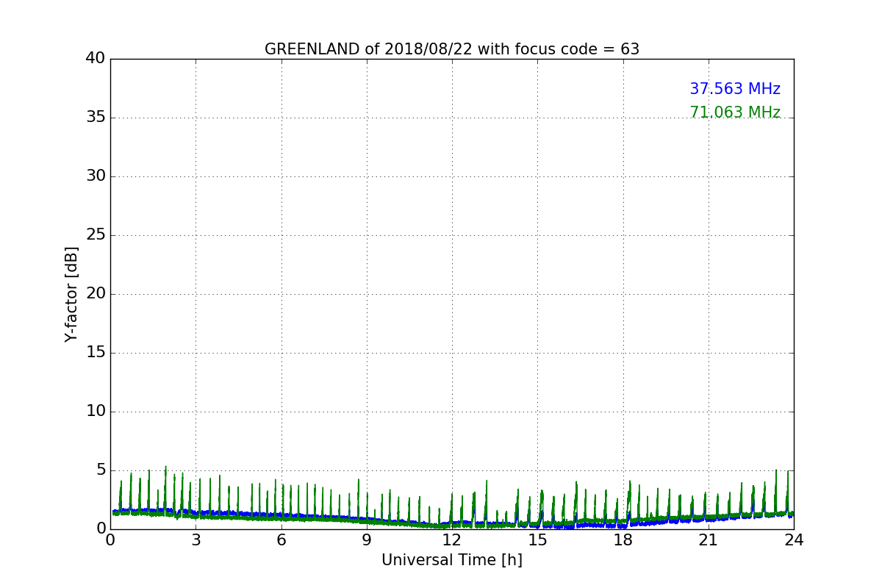Image resolution: width=882 pixels, height=588 pixels.
Task: Click y-axis tick label 25
Action: tap(96, 234)
